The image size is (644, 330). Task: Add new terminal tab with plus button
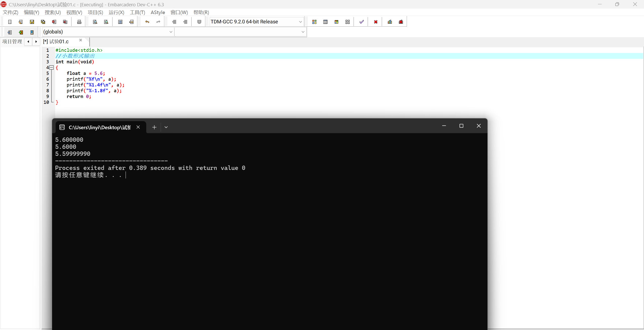[x=154, y=127]
